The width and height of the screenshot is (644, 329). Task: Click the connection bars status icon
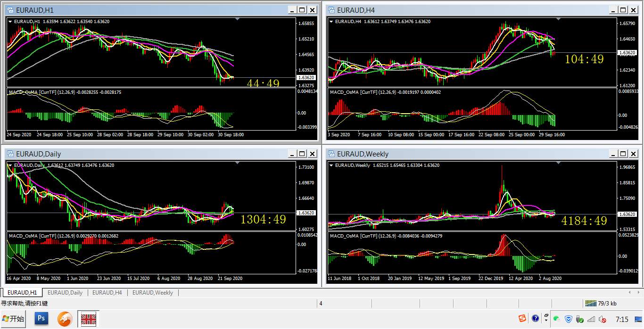591,304
